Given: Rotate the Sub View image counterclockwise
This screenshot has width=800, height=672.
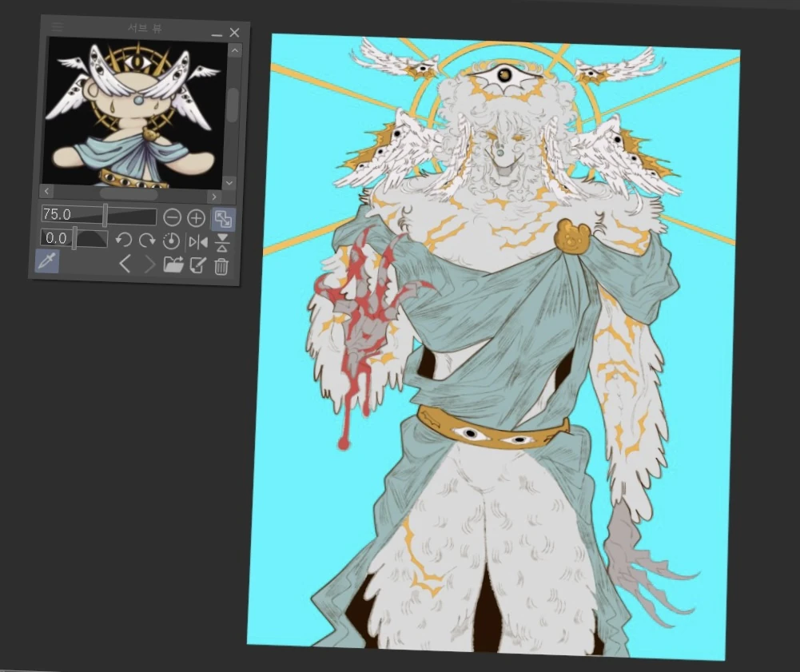Looking at the screenshot, I should [x=124, y=238].
